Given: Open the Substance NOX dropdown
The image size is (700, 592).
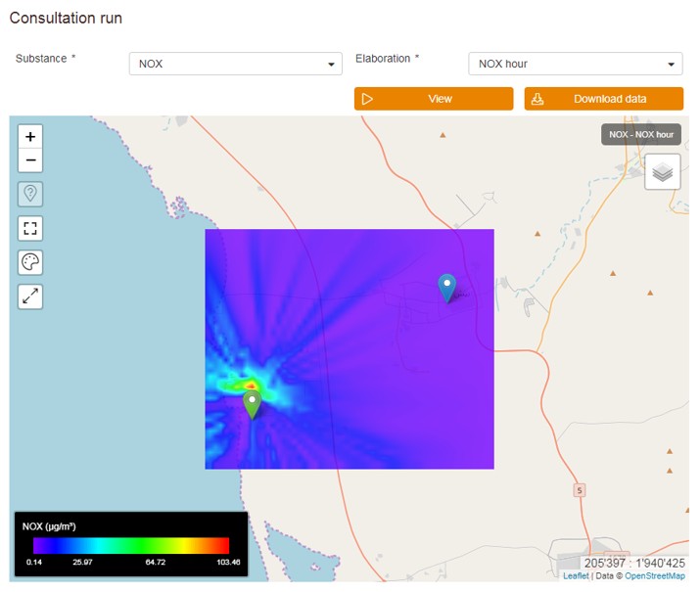Looking at the screenshot, I should (x=235, y=64).
